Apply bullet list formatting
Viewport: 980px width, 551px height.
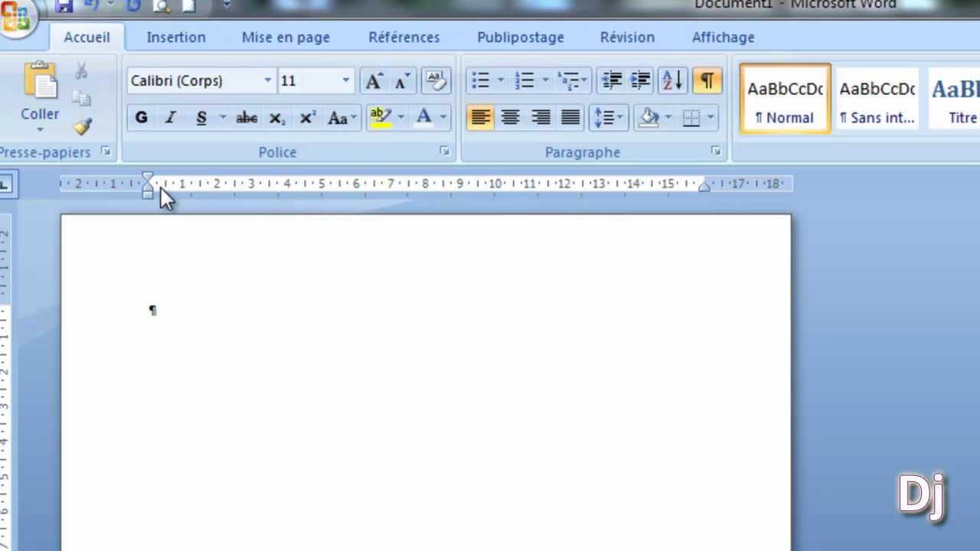click(481, 80)
